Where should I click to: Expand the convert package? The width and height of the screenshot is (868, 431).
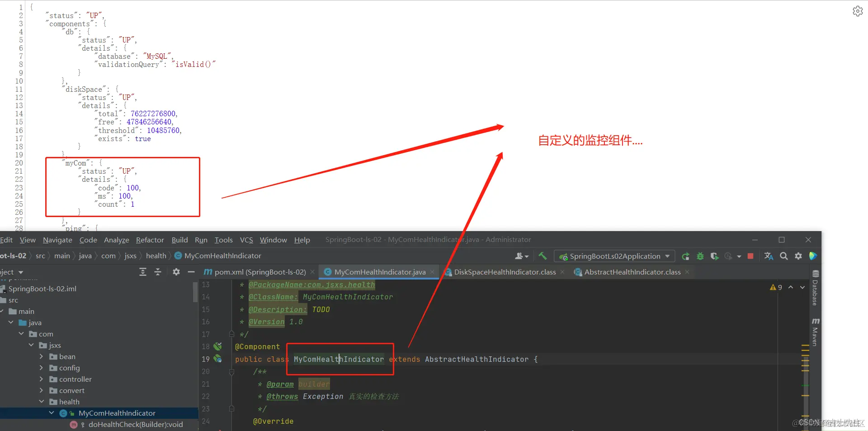click(41, 390)
